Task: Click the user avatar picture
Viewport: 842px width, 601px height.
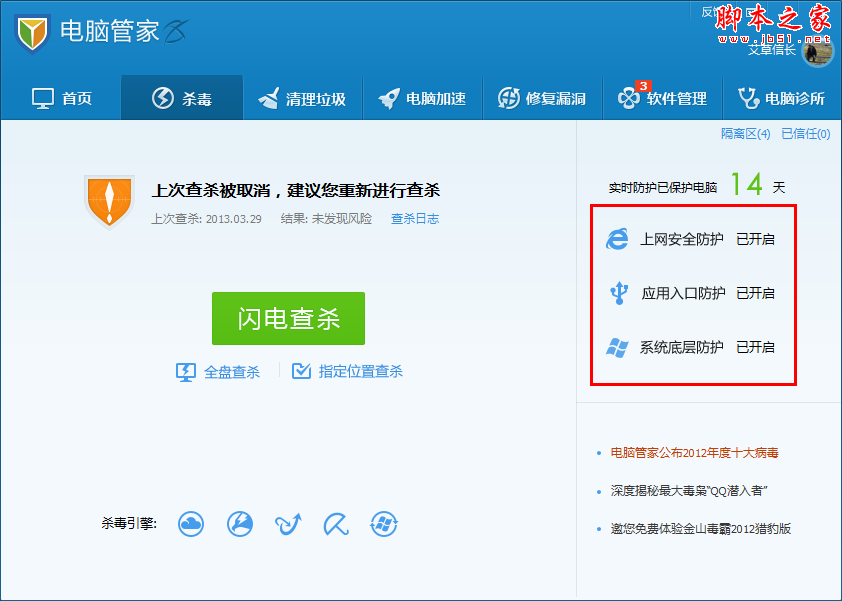Action: (x=817, y=53)
